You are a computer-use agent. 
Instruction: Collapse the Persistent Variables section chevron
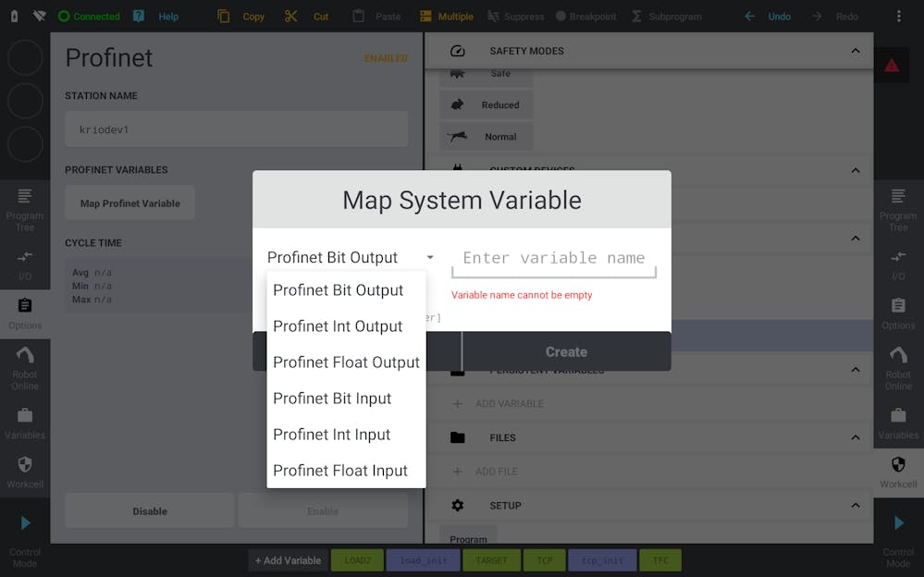tap(856, 370)
